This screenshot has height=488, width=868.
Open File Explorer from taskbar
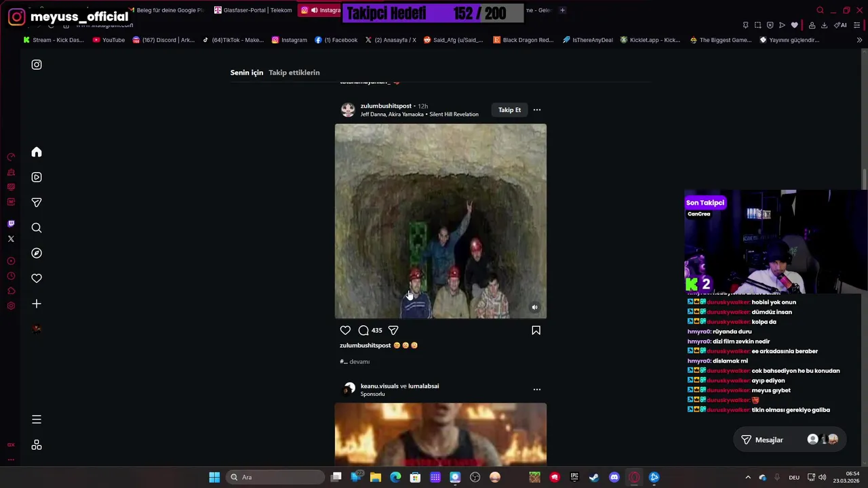(376, 477)
